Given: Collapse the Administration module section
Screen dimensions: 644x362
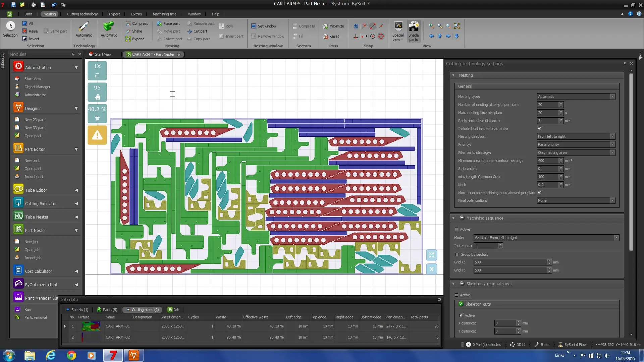Looking at the screenshot, I should 76,67.
